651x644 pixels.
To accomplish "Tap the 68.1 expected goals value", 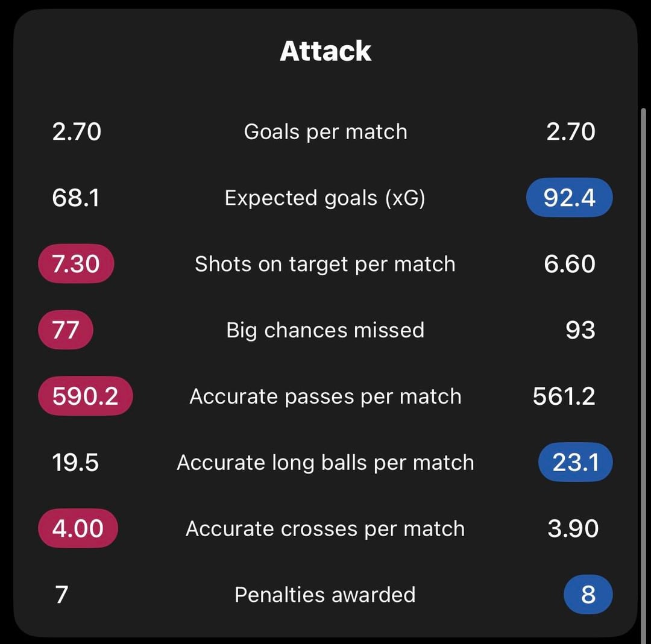I will (x=76, y=198).
